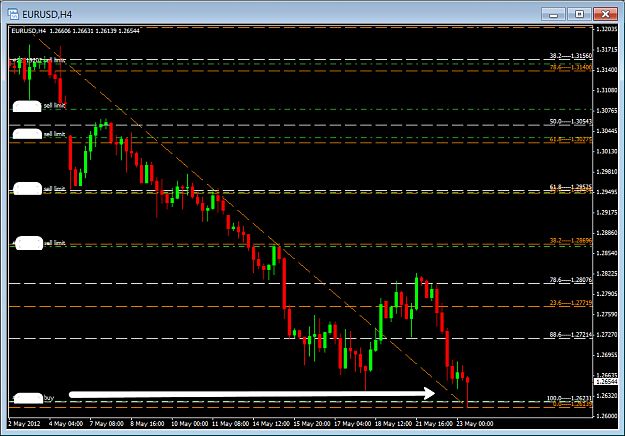Click the '21 May 16:00' time label
Screen dimensions: 625x436
click(x=434, y=424)
